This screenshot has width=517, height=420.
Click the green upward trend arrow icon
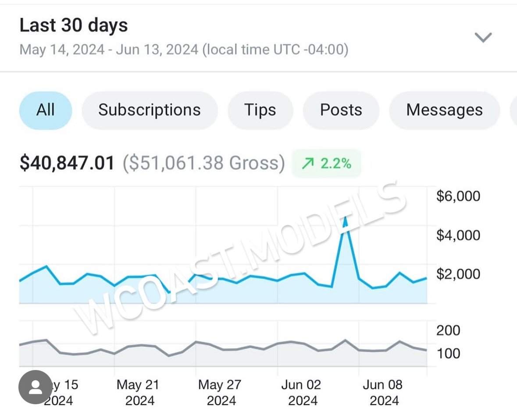308,164
